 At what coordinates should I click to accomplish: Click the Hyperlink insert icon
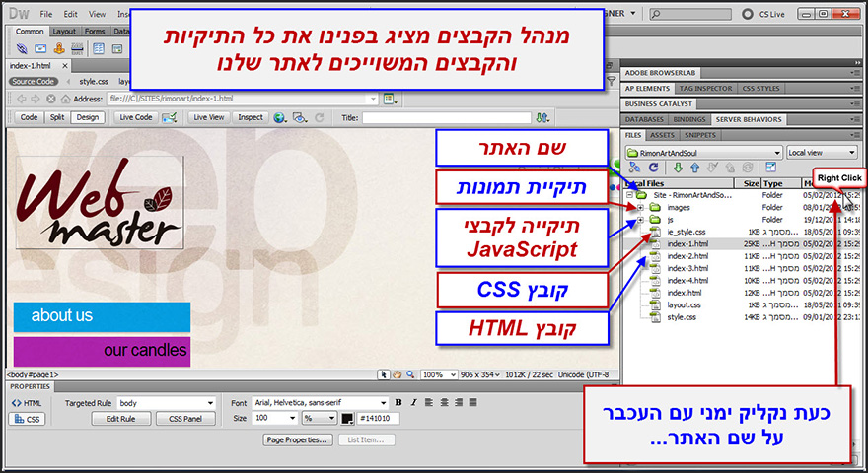coord(22,48)
